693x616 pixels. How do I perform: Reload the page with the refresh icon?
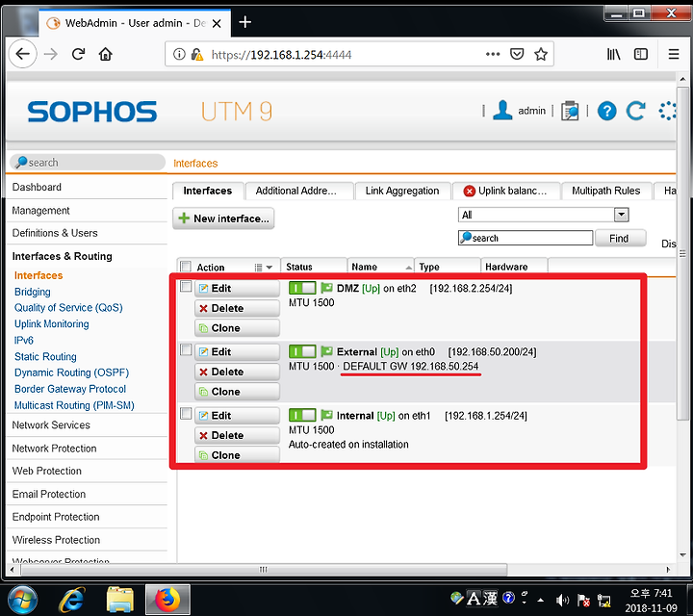click(78, 54)
